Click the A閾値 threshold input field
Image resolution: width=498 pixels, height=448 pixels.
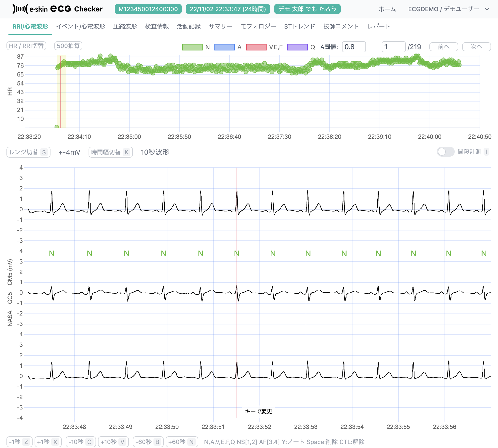(x=354, y=47)
